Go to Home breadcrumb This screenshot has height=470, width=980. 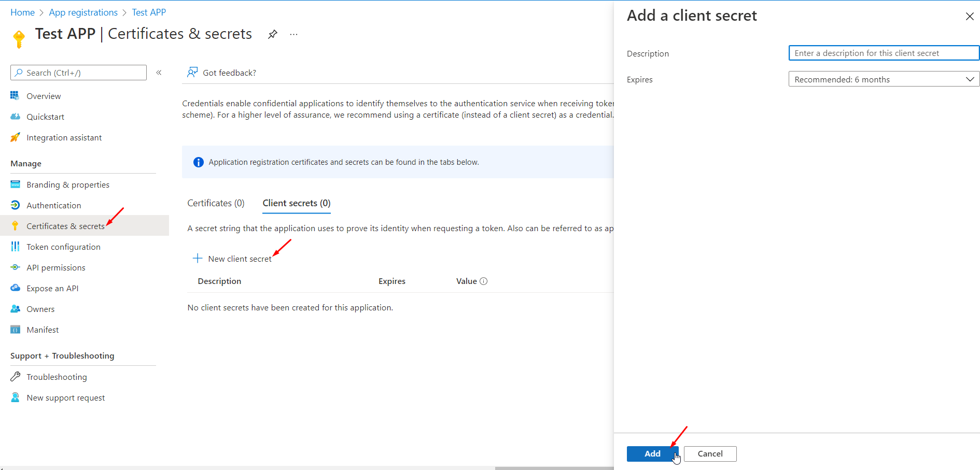(23, 12)
